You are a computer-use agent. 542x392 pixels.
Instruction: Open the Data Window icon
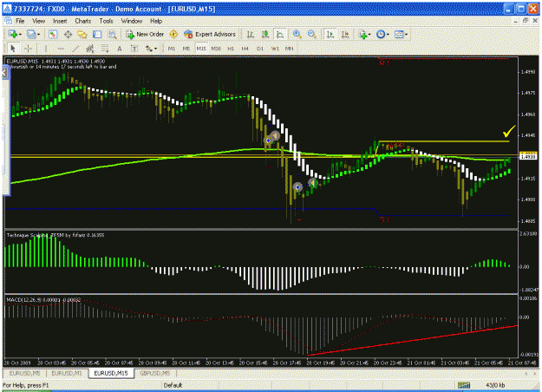click(x=68, y=34)
